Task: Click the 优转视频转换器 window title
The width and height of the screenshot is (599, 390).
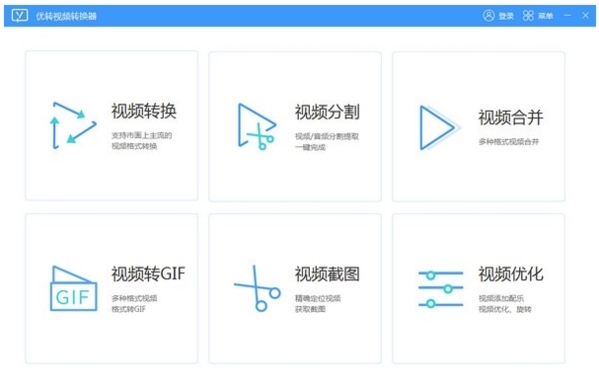Action: click(66, 16)
